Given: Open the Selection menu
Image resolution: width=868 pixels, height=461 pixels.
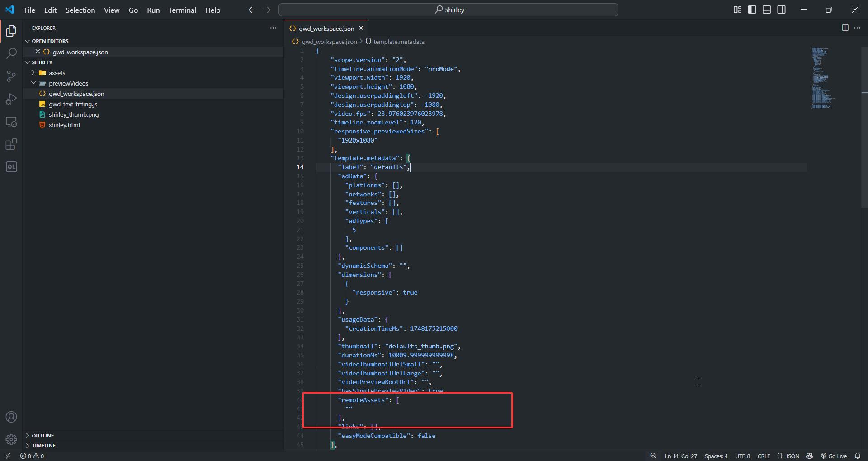Looking at the screenshot, I should click(x=80, y=10).
